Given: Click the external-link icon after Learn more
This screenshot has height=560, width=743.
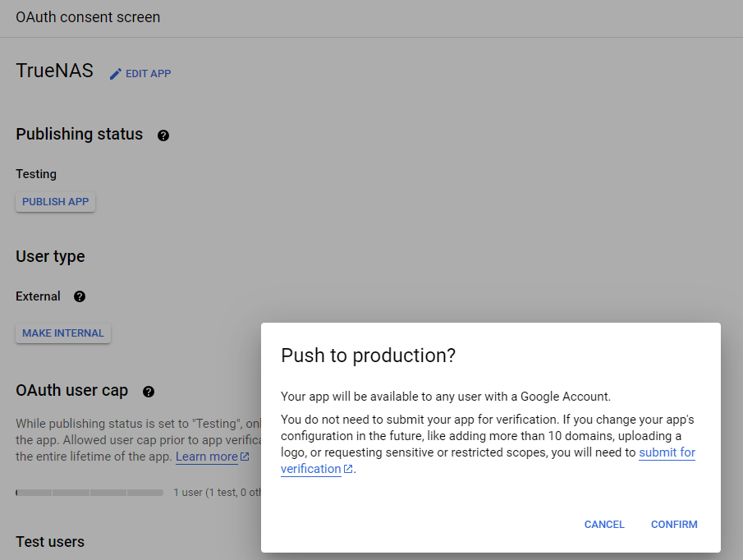Looking at the screenshot, I should [245, 457].
